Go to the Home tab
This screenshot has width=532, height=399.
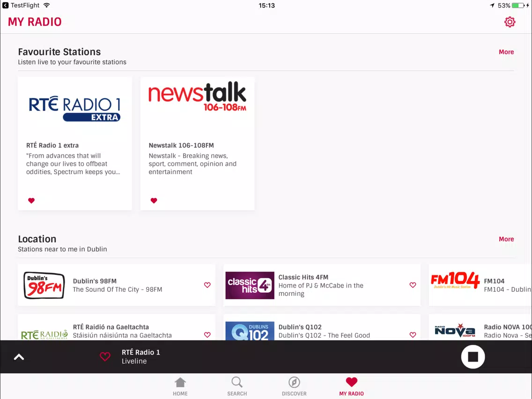[x=180, y=387]
